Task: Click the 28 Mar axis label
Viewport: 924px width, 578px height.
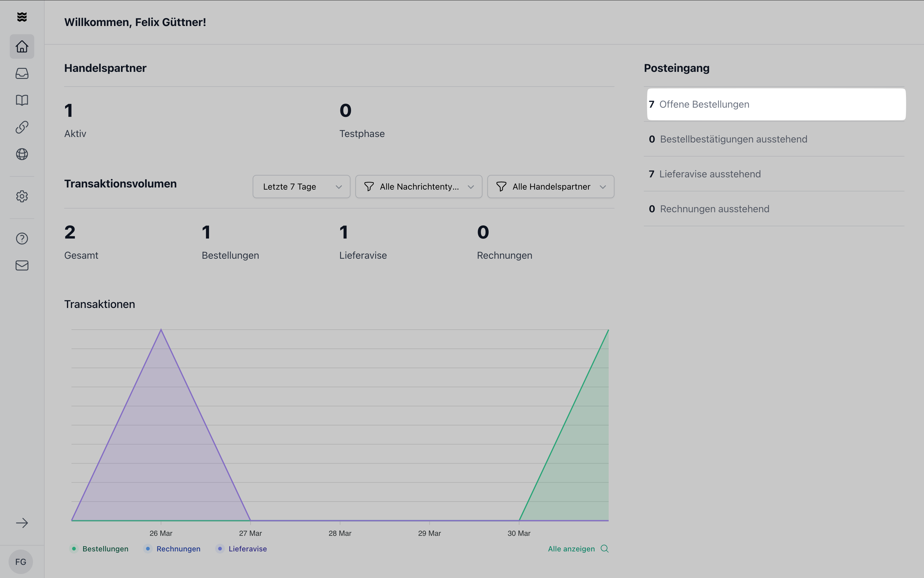Action: [340, 533]
